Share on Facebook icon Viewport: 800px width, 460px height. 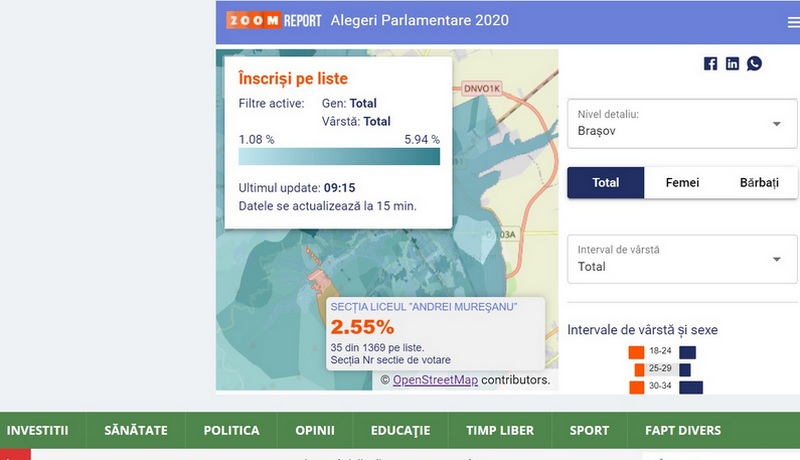coord(711,64)
